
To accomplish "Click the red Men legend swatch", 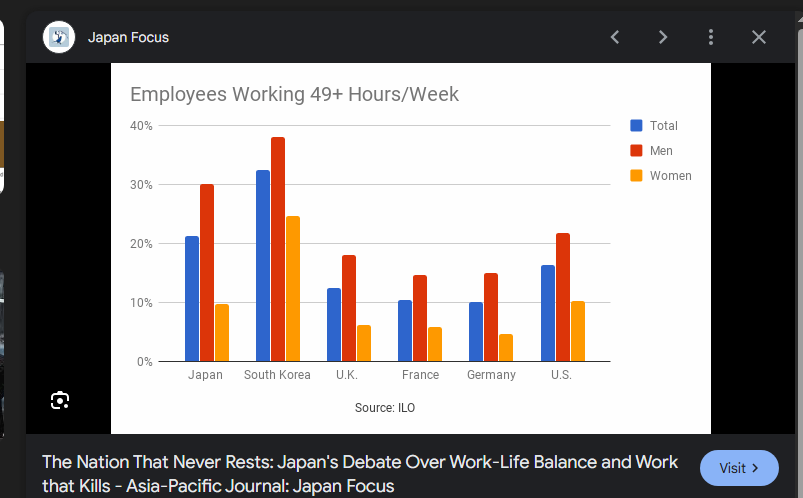I will 636,151.
